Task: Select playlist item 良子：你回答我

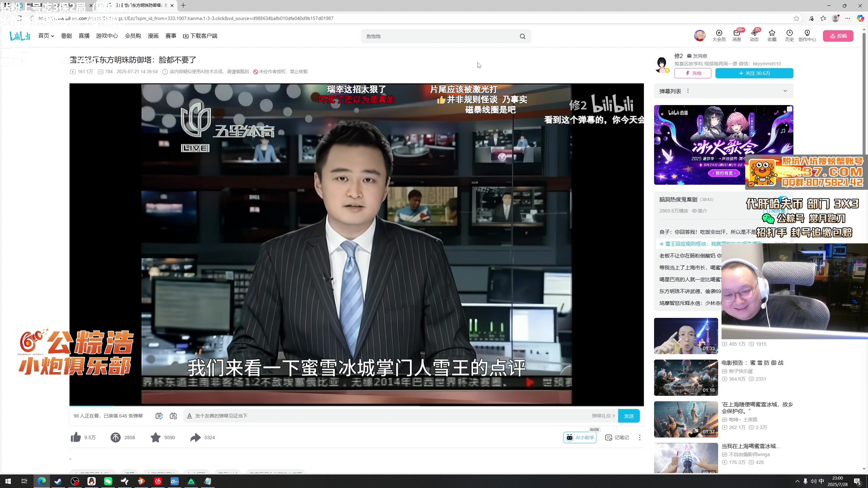Action: pyautogui.click(x=708, y=232)
